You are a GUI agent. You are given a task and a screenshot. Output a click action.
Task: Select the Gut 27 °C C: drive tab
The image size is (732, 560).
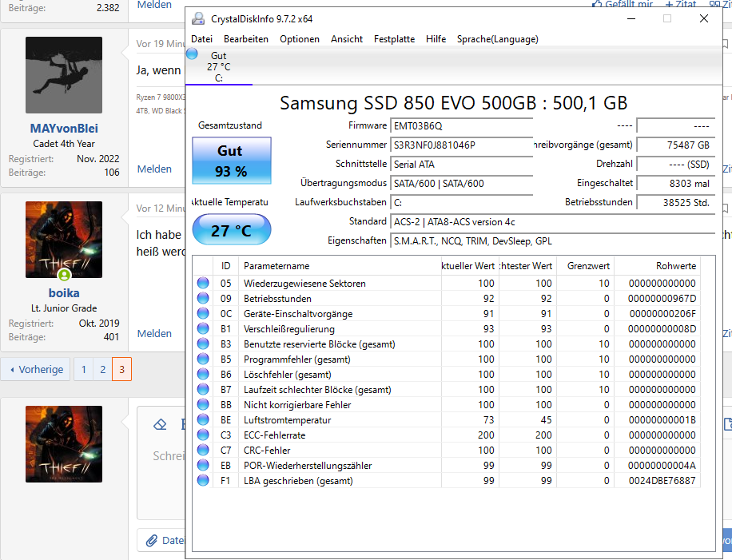coord(218,67)
